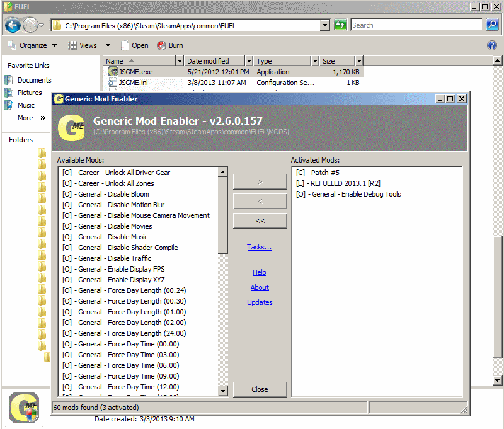The image size is (504, 429).
Task: Select activated 'General - Enable Debug Tools'
Action: coord(348,194)
